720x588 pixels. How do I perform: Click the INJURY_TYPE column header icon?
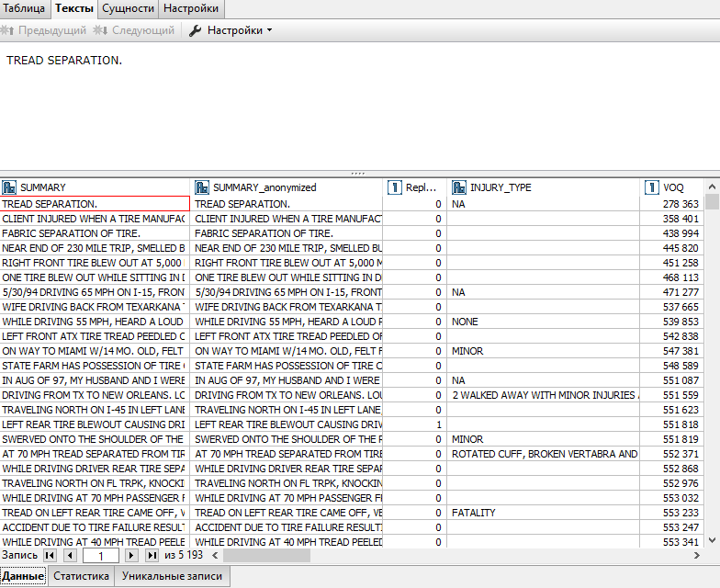[459, 187]
